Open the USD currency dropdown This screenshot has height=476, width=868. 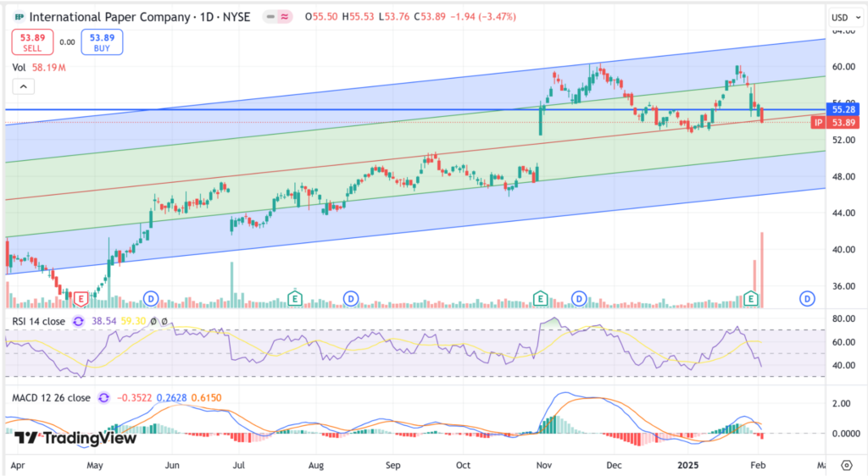click(x=846, y=18)
